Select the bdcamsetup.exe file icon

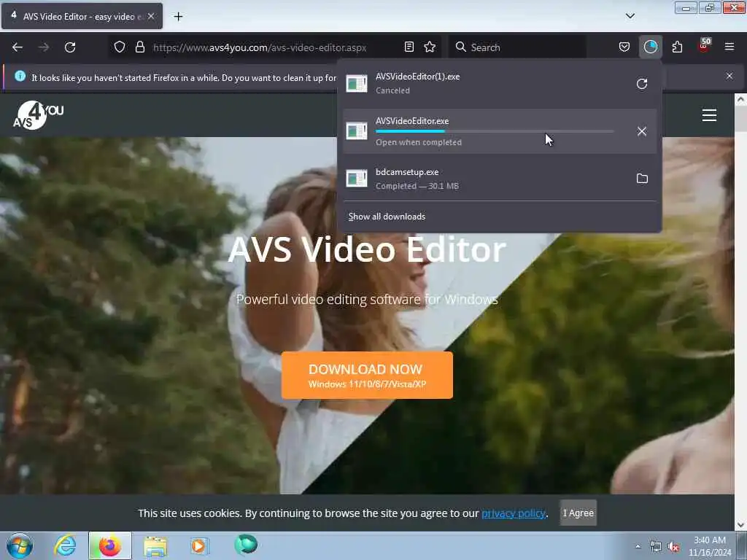356,178
